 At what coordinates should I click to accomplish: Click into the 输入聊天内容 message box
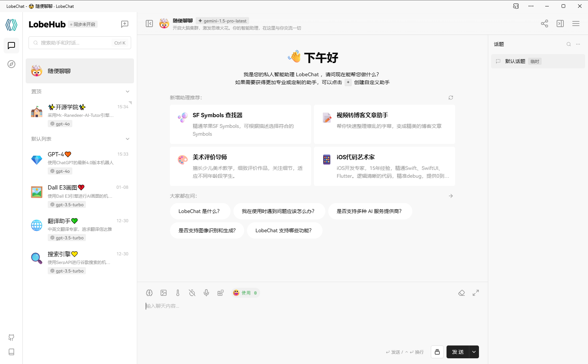point(312,321)
